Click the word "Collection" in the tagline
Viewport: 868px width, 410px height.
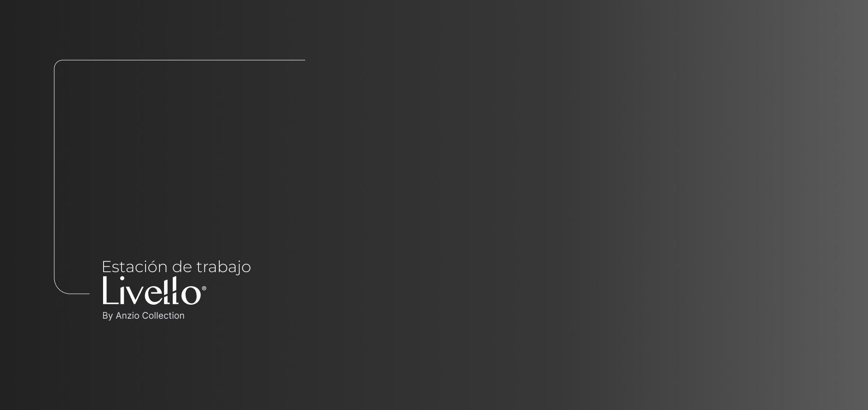pyautogui.click(x=163, y=316)
